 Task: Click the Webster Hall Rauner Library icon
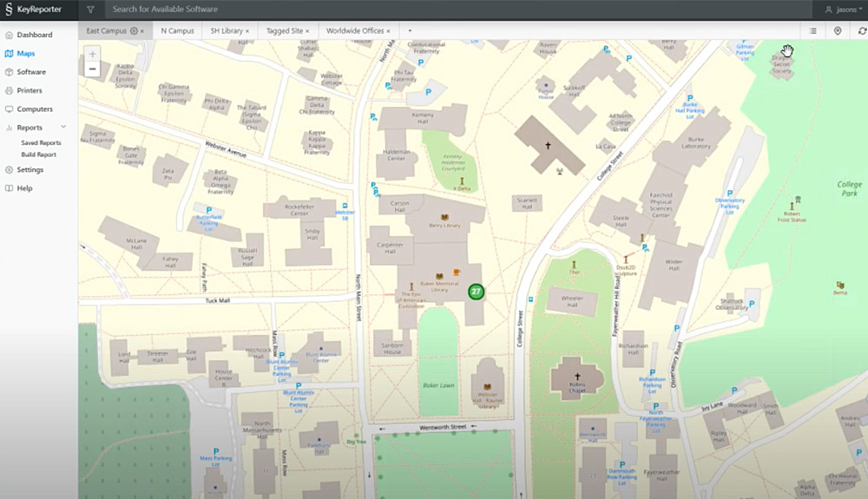pyautogui.click(x=487, y=387)
